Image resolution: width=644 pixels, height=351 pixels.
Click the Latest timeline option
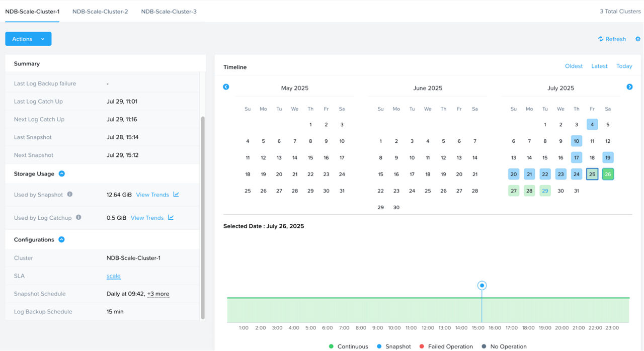tap(599, 66)
